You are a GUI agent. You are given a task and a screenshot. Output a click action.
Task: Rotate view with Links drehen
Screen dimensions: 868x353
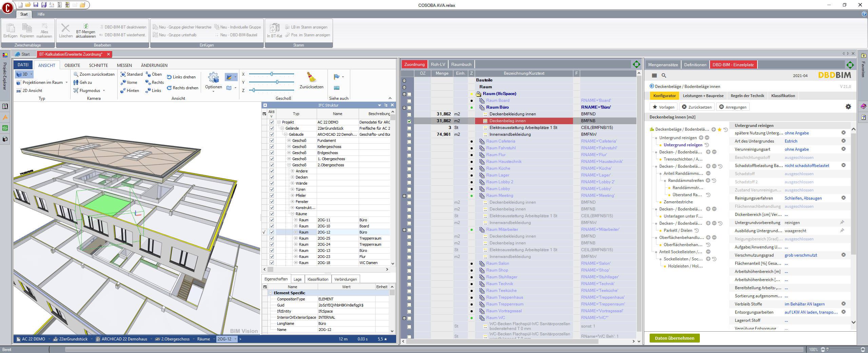coord(181,77)
